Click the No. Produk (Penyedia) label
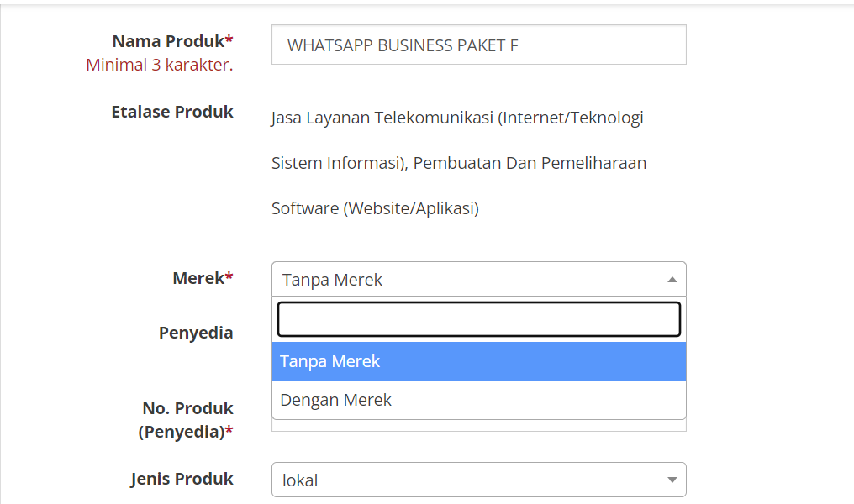854x504 pixels. [x=186, y=420]
